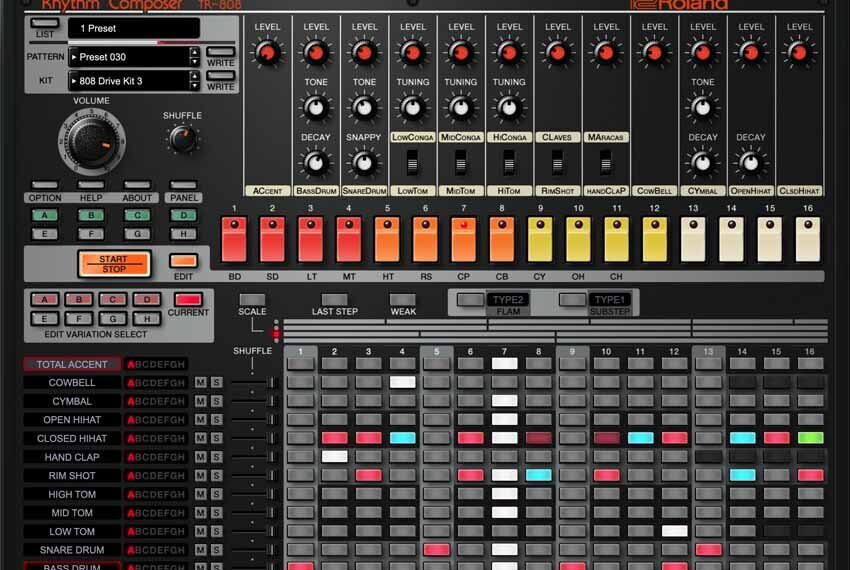Click the WRITE button next to Kit
This screenshot has height=570, width=850.
click(x=221, y=76)
